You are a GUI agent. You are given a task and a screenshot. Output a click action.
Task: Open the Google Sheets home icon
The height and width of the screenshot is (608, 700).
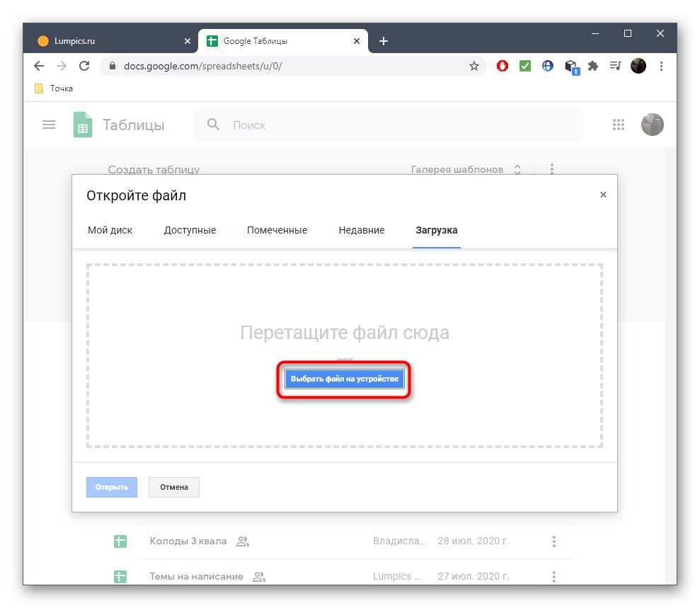(x=82, y=125)
